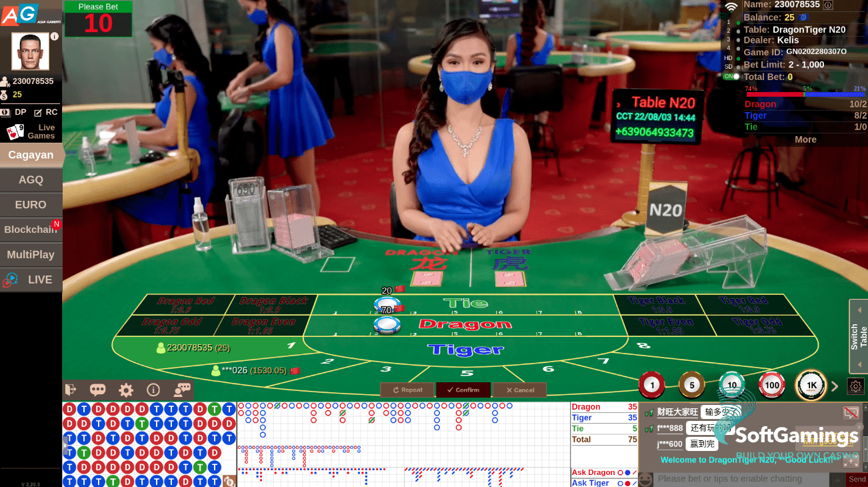Open Blockchain lobby tab
This screenshot has height=487, width=868.
click(31, 229)
